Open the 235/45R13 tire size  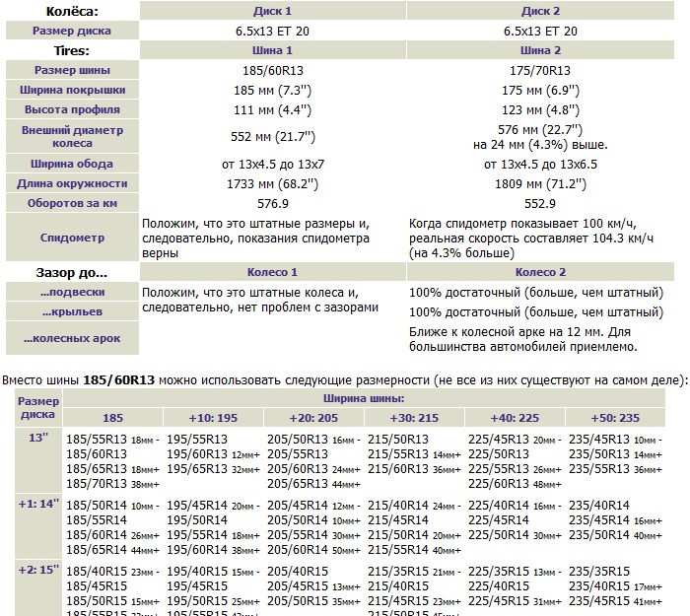(598, 440)
